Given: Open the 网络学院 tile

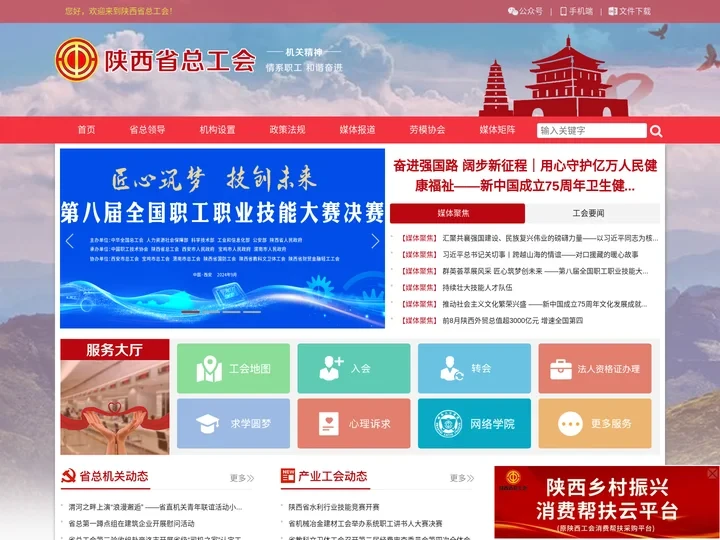Looking at the screenshot, I should 474,423.
